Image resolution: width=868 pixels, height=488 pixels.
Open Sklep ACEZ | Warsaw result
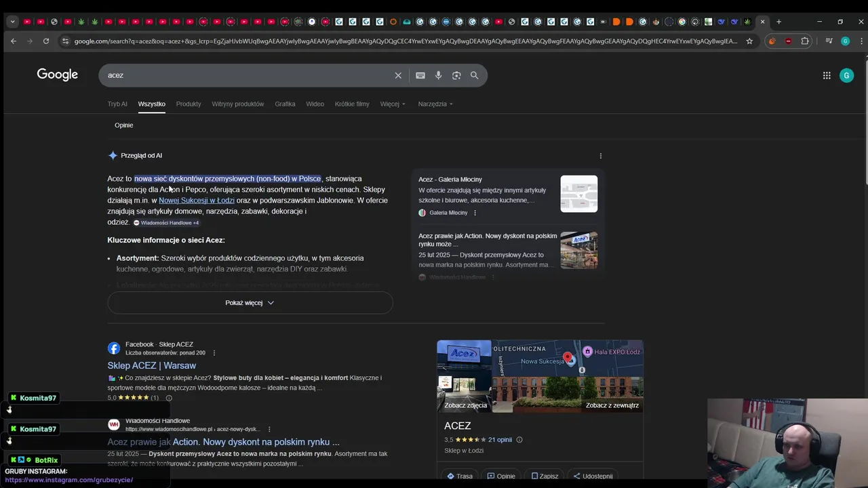click(152, 365)
